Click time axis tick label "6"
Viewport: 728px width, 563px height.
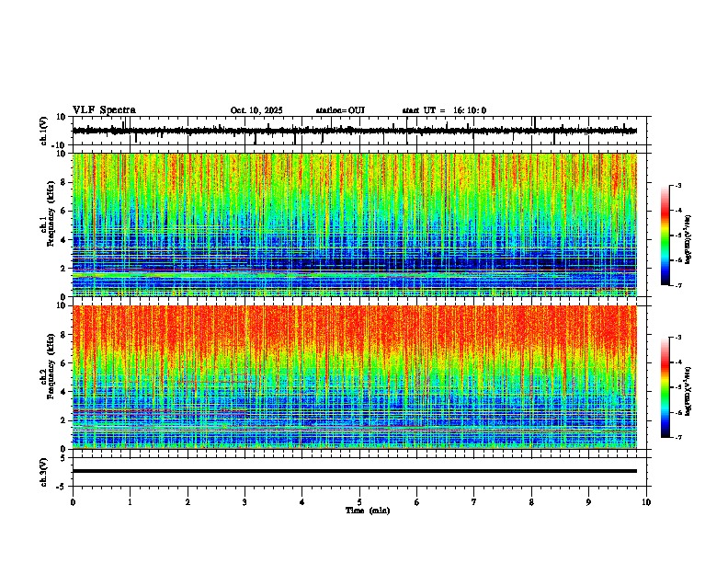[x=417, y=502]
